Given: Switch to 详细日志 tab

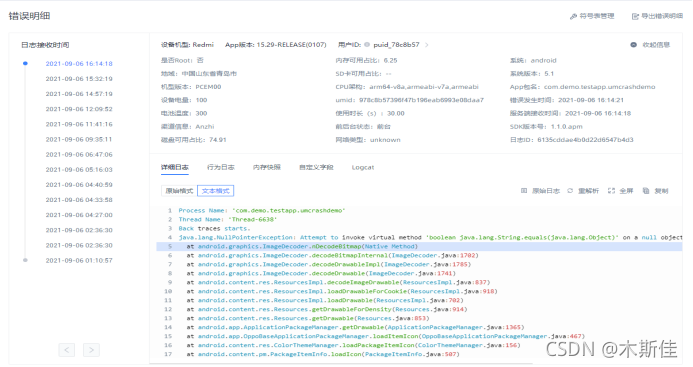Looking at the screenshot, I should [x=175, y=167].
